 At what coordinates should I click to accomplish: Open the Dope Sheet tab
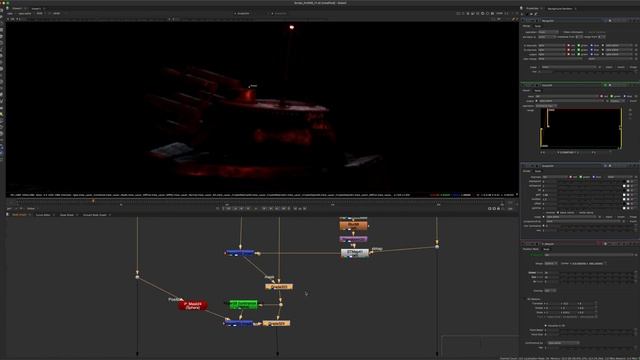pos(67,215)
